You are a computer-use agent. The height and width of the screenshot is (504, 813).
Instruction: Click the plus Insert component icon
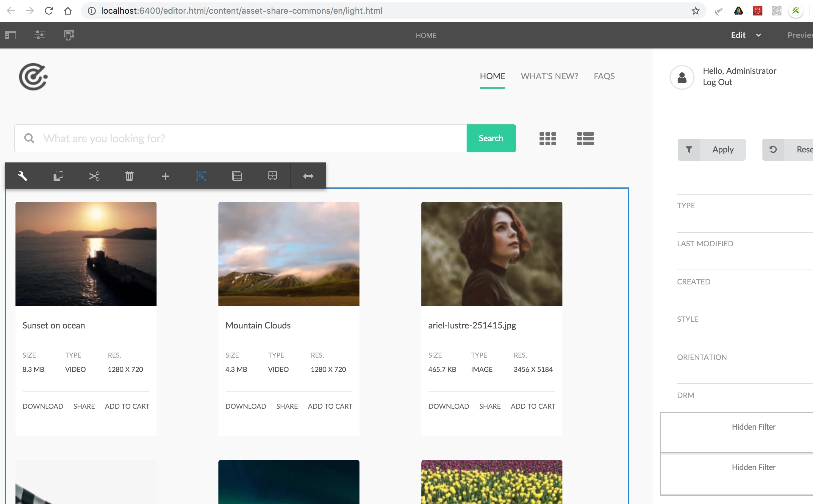165,176
